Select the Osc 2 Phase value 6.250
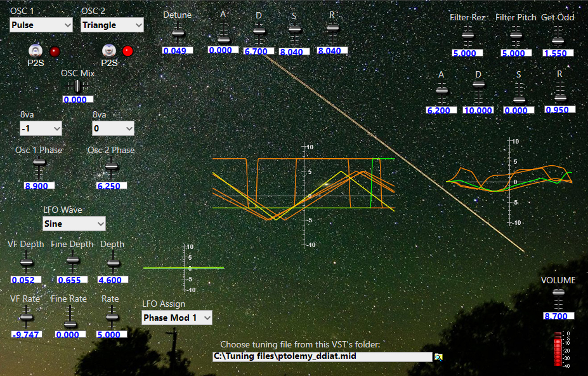The height and width of the screenshot is (376, 588). click(x=112, y=185)
